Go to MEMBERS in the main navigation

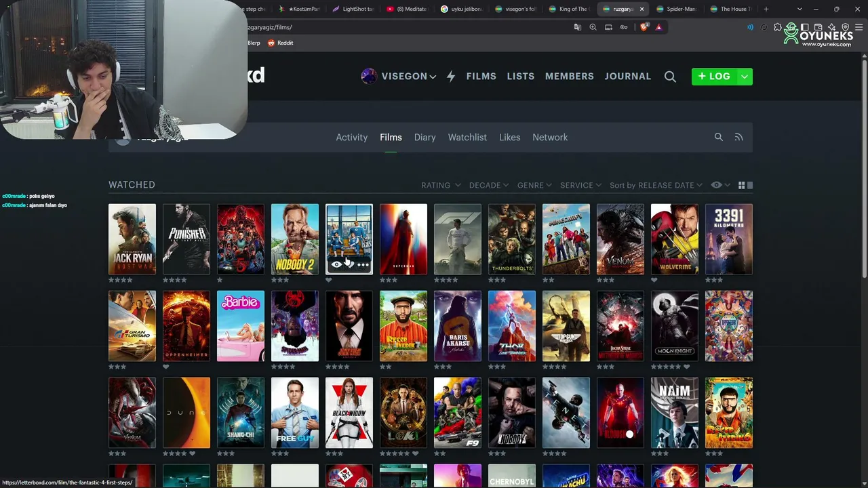pyautogui.click(x=570, y=77)
